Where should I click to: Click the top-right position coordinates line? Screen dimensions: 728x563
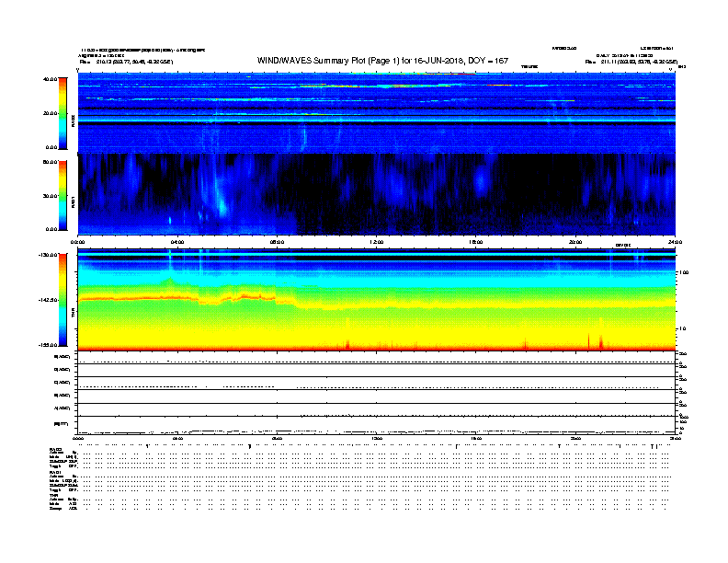point(631,62)
